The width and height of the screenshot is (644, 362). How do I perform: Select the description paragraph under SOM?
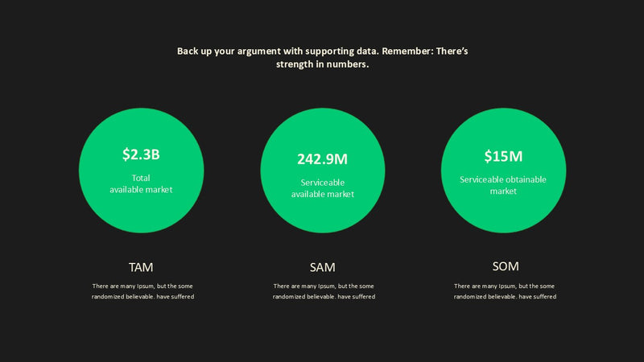505,291
